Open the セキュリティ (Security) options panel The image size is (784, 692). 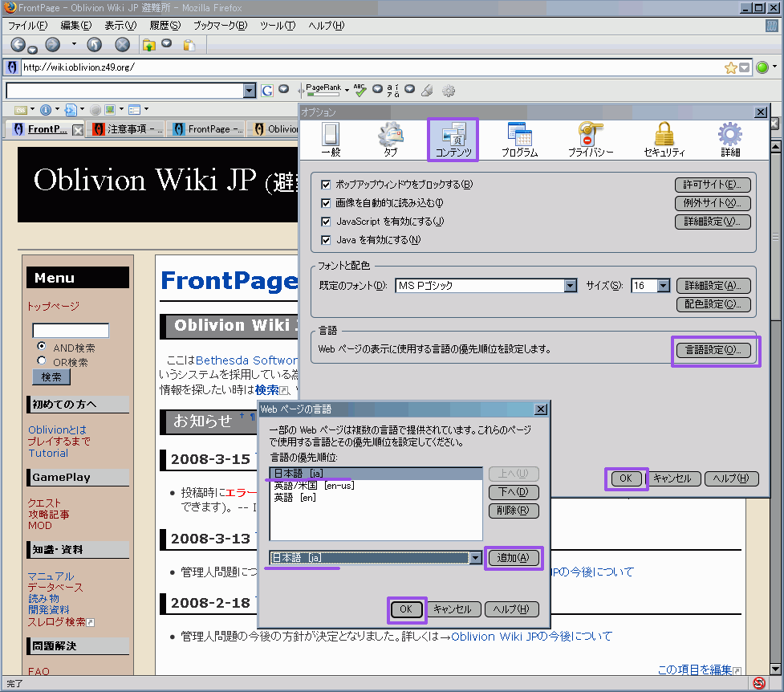[x=664, y=139]
